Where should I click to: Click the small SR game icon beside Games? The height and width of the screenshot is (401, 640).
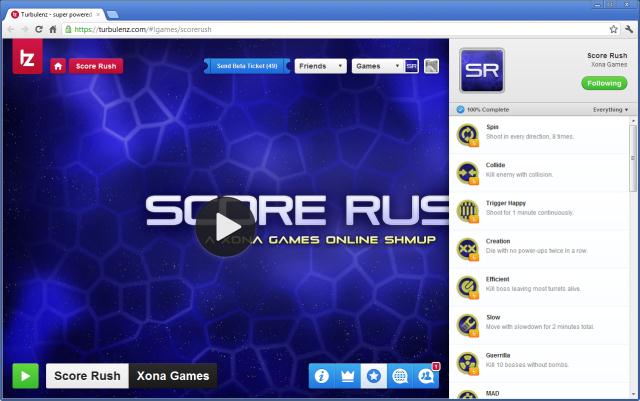coord(411,66)
